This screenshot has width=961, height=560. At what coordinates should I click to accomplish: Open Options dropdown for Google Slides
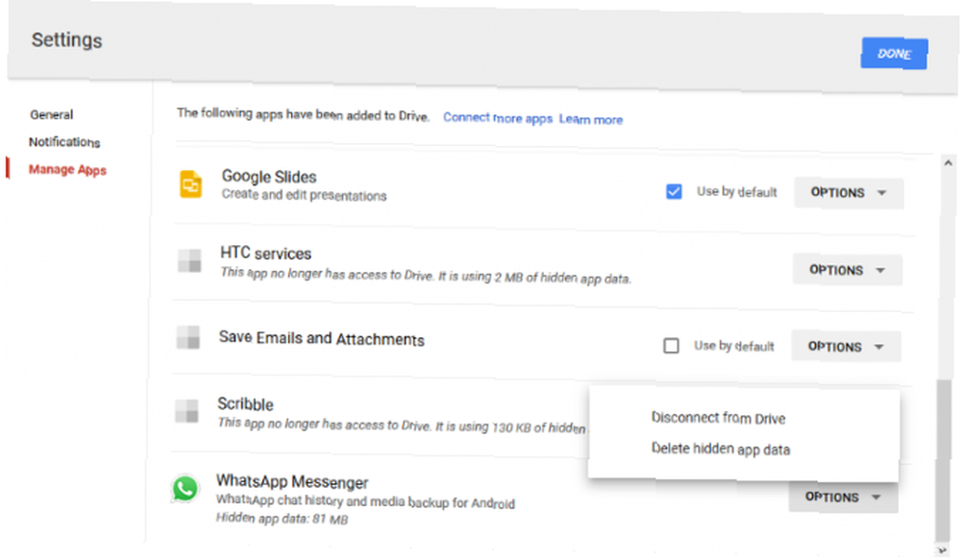pyautogui.click(x=849, y=192)
